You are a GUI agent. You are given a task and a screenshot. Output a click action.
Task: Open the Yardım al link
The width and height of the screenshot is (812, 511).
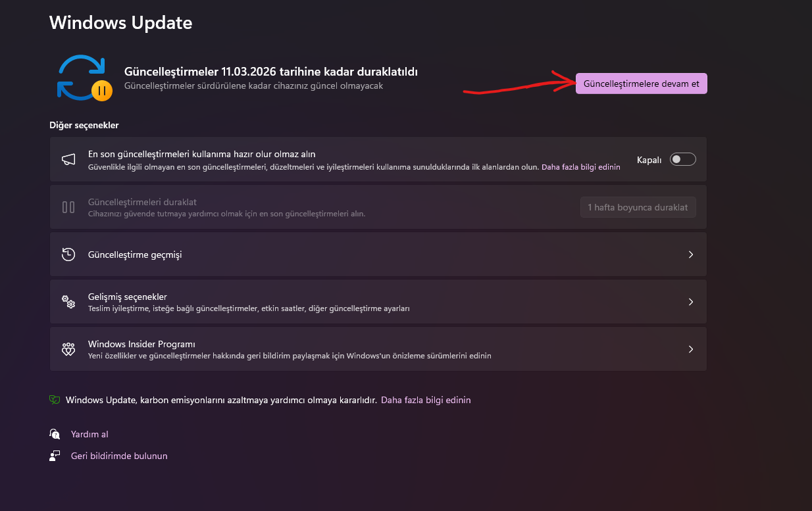89,434
